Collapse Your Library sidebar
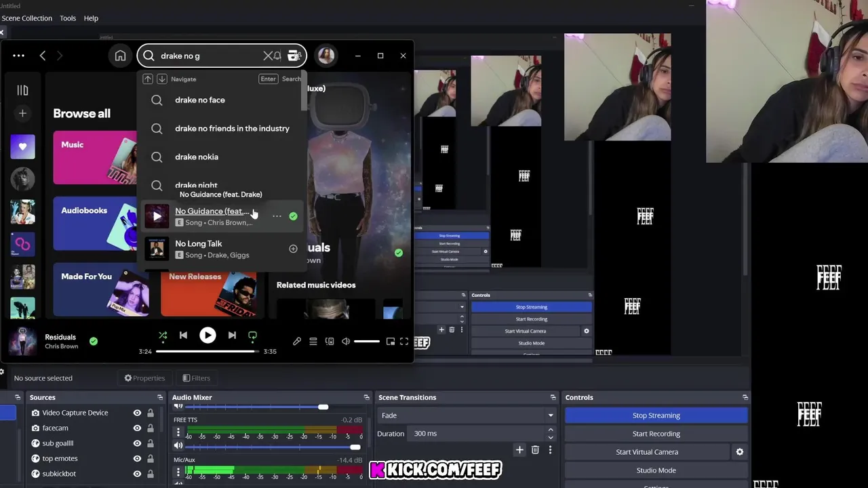 coord(22,90)
